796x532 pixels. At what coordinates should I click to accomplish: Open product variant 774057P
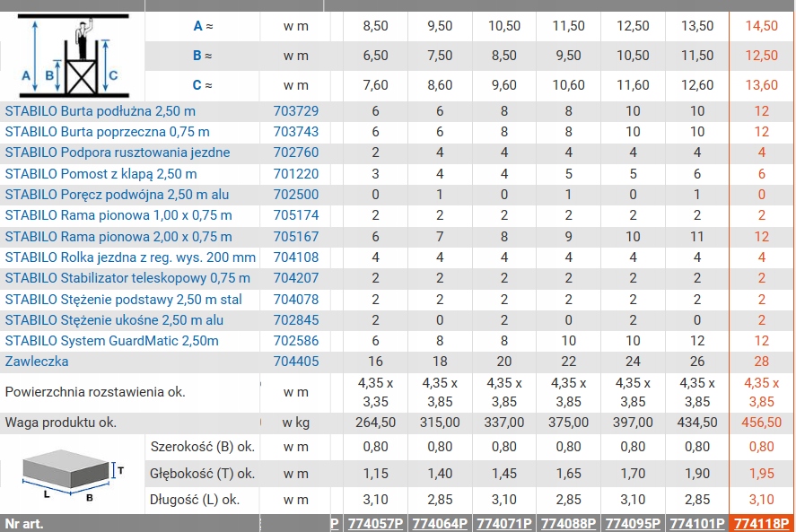point(376,524)
